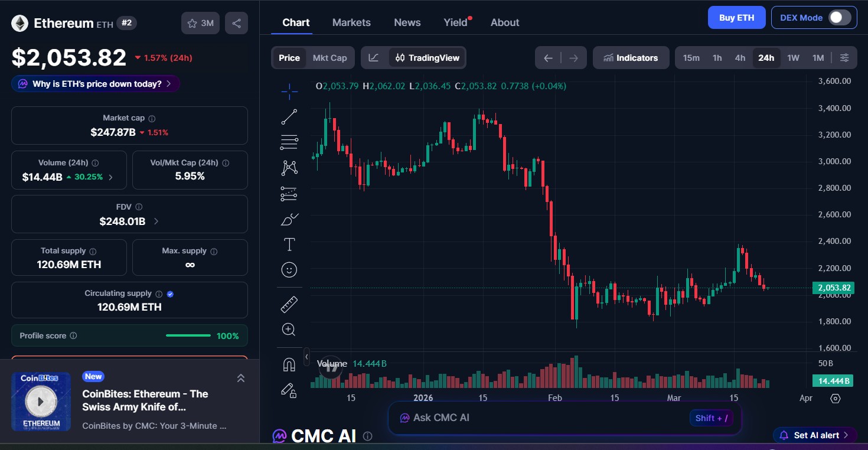Switch to the Markets tab
This screenshot has height=450, width=868.
click(x=351, y=22)
